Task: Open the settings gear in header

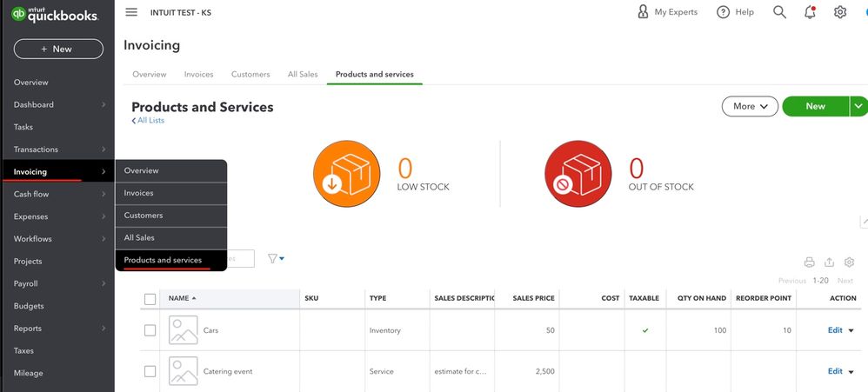Action: point(840,12)
